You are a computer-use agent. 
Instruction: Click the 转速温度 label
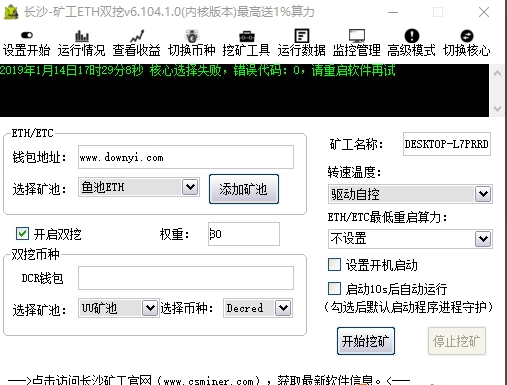[x=354, y=172]
